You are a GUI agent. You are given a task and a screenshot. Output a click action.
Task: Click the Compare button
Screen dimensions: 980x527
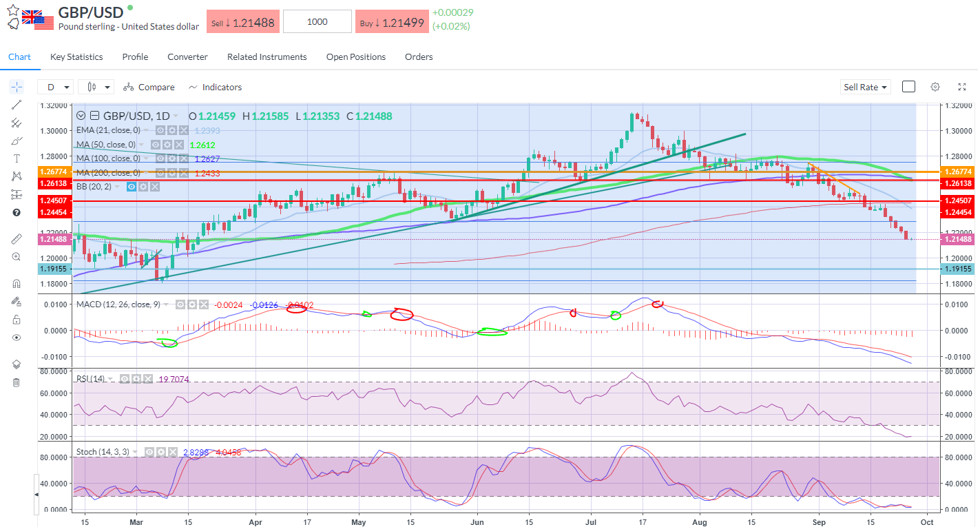tap(149, 87)
